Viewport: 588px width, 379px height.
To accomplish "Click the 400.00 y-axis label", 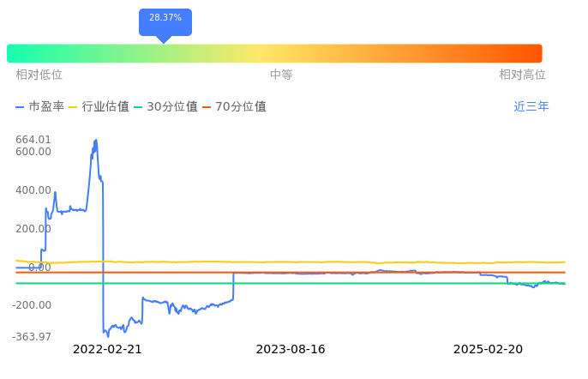I will pyautogui.click(x=33, y=190).
